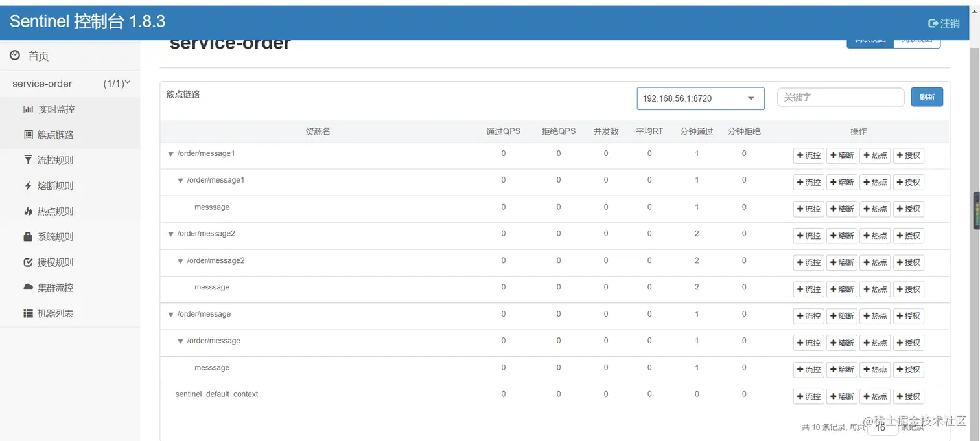This screenshot has width=980, height=441.
Task: Click the 分钟拒绝 column header
Action: coord(744,131)
